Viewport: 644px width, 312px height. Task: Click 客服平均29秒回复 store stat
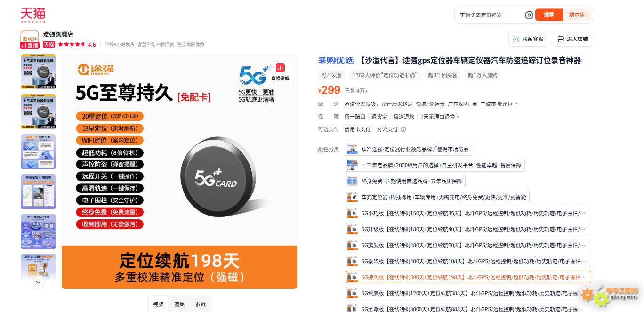(156, 45)
